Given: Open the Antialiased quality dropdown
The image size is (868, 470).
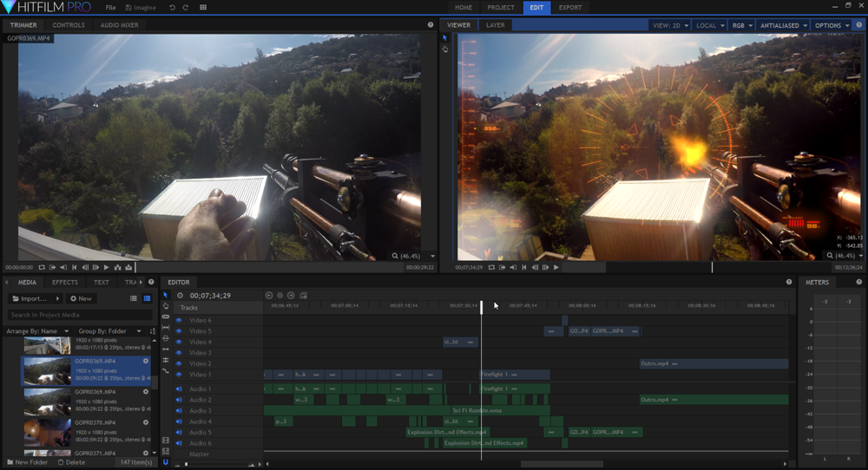Looking at the screenshot, I should 783,25.
